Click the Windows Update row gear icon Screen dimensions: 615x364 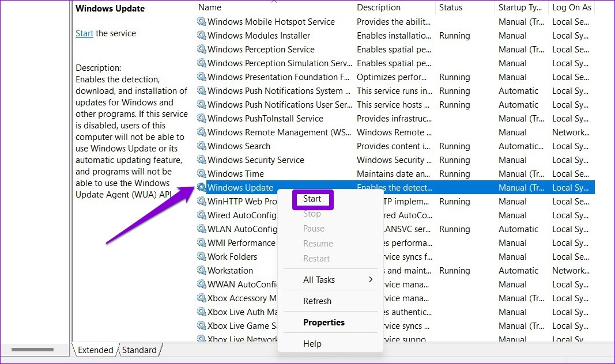[202, 187]
